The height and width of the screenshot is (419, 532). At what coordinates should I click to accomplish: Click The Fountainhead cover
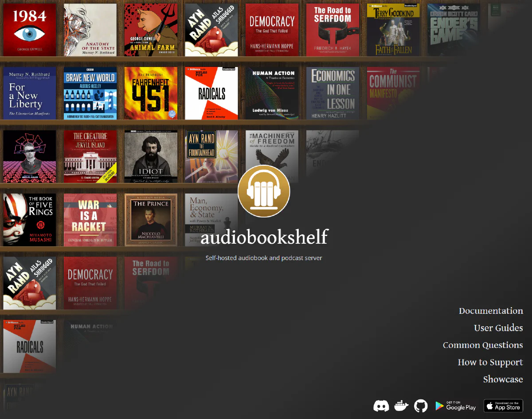[211, 156]
